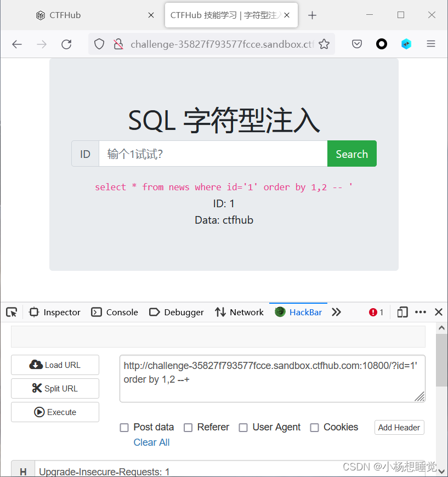Expand the hidden DevTools panels chevron

[x=336, y=312]
